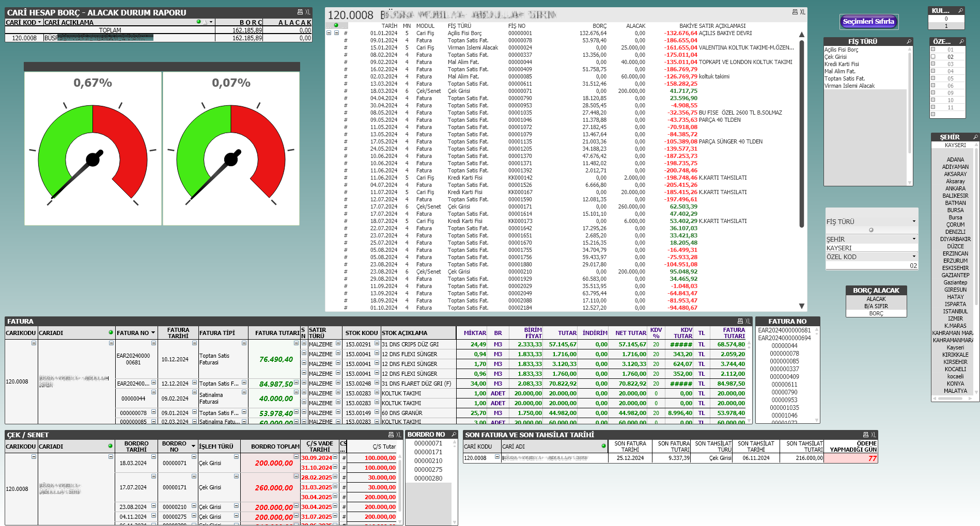The width and height of the screenshot is (980, 526).
Task: Export FATURA table to Excel
Action: [748, 321]
